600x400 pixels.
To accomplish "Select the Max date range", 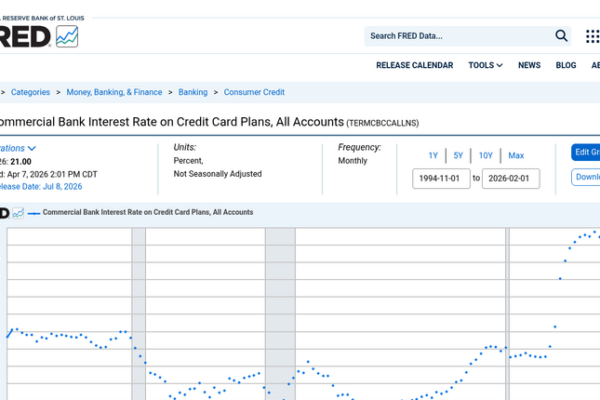I will coord(516,155).
